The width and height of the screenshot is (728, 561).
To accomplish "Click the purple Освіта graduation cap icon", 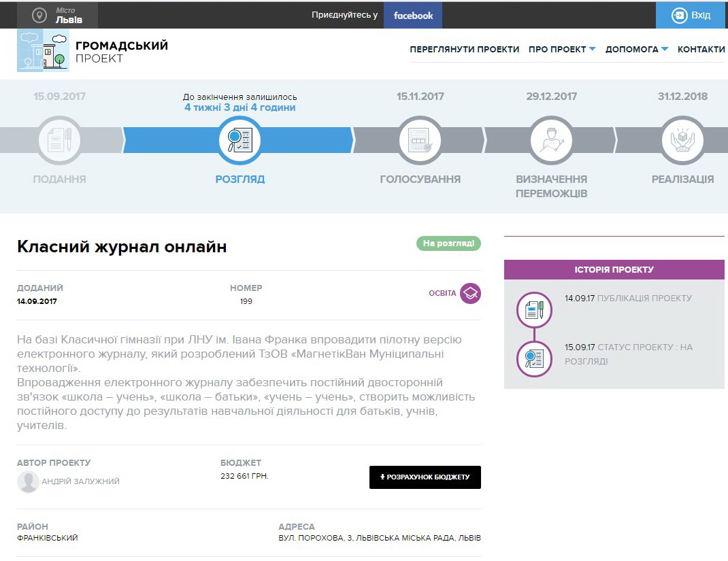I will point(470,293).
